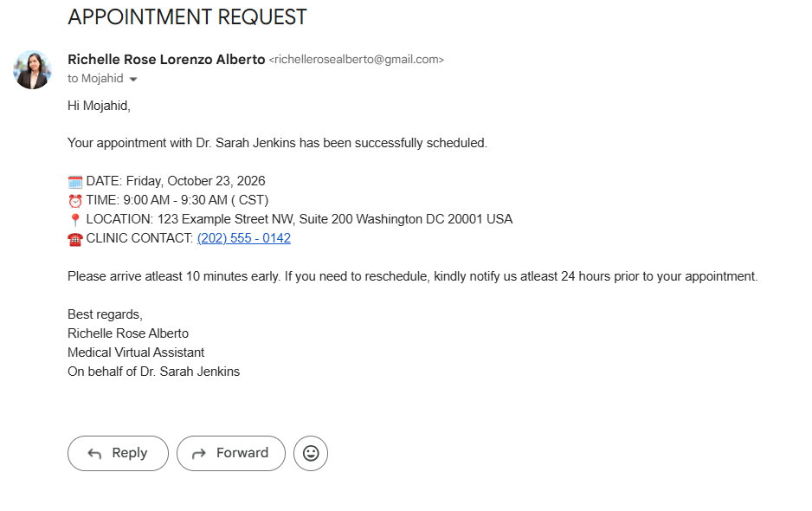Click the red telephone emoji beside CLINIC CONTACT
The width and height of the screenshot is (812, 511).
click(x=75, y=239)
